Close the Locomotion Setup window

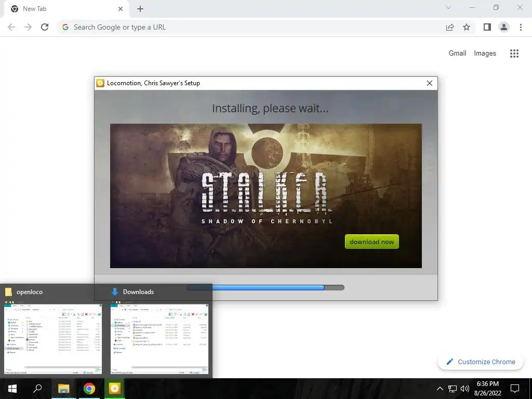[429, 83]
